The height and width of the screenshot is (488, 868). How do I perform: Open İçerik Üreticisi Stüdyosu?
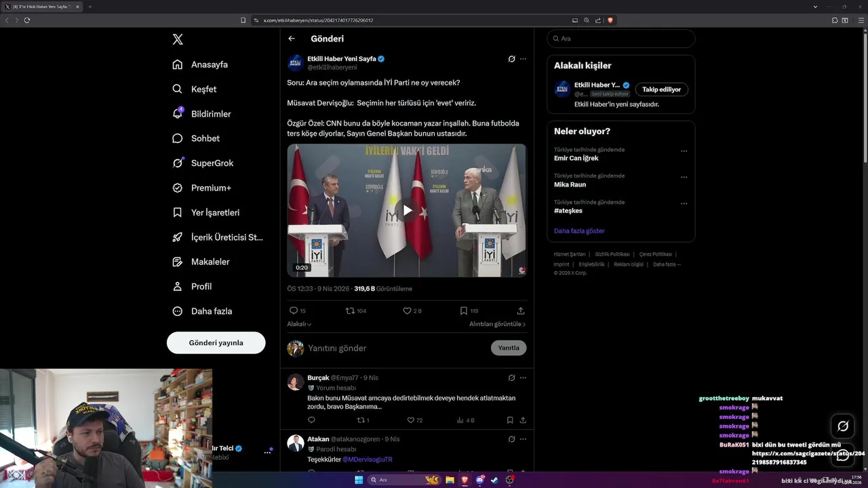point(218,237)
